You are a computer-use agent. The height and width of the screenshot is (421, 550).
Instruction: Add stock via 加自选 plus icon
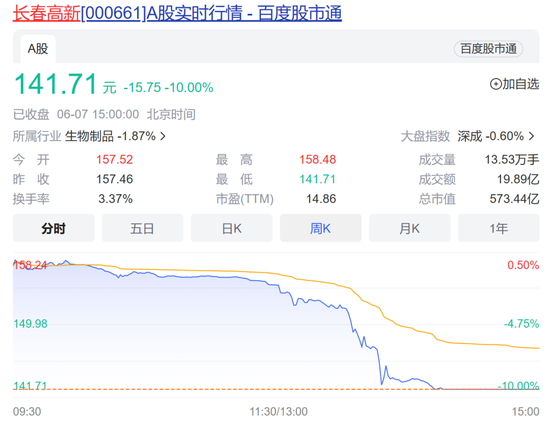point(496,84)
